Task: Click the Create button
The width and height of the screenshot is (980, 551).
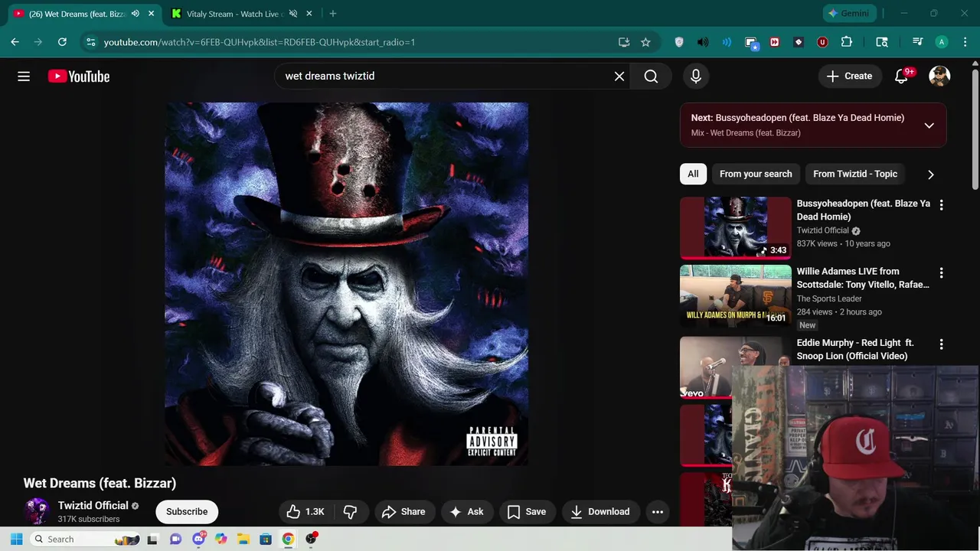Action: coord(849,77)
